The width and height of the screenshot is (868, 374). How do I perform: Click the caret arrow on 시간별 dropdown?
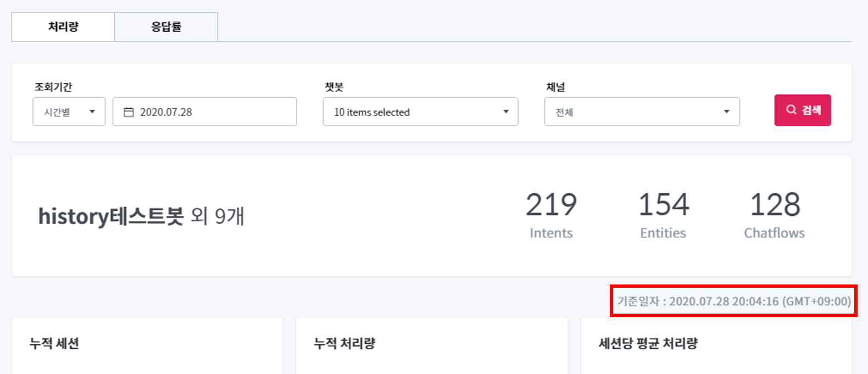pos(92,112)
